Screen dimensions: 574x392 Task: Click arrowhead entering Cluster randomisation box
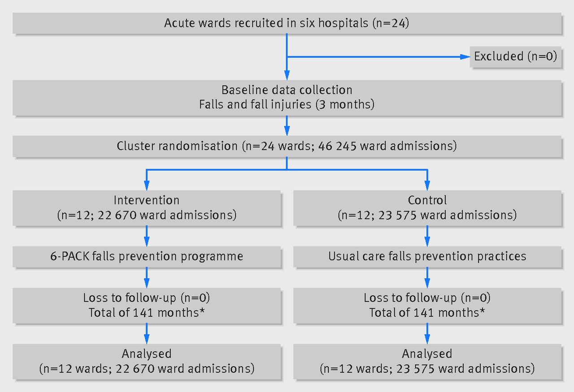point(287,131)
